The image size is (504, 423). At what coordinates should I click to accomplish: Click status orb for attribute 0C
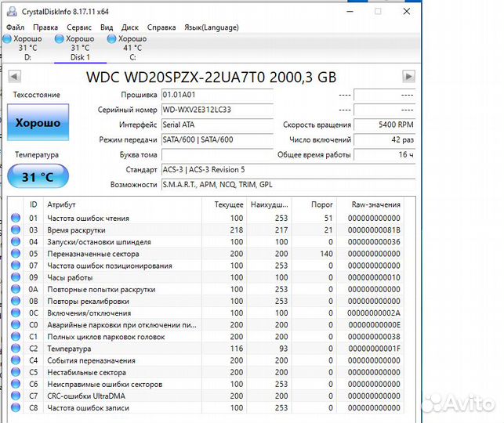[16, 313]
